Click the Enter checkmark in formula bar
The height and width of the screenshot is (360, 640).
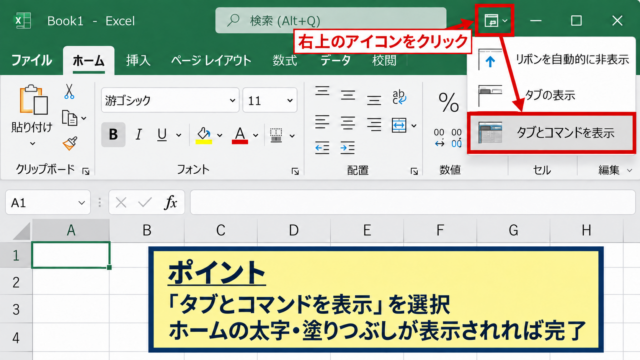[145, 202]
